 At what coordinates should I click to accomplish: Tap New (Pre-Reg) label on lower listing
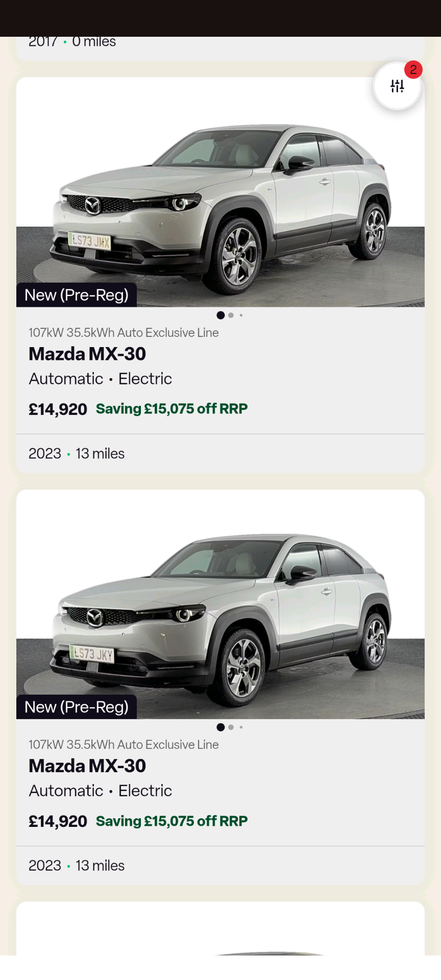[x=77, y=707]
